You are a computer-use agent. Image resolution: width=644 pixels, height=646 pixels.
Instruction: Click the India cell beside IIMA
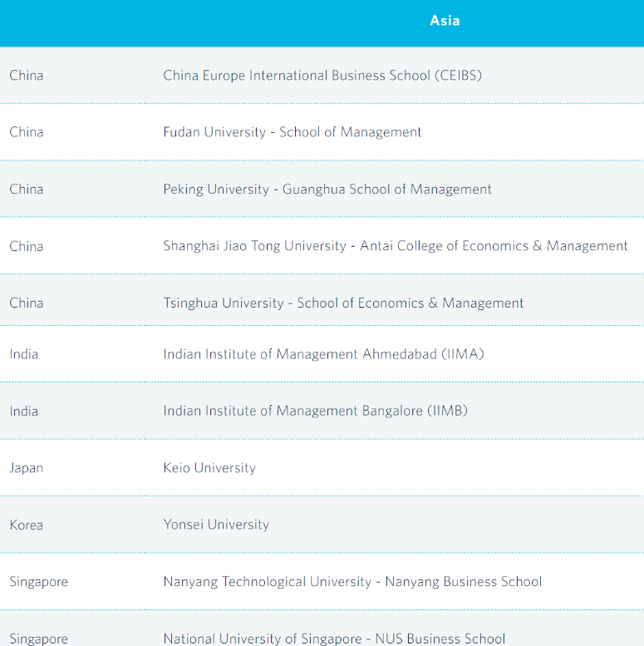click(24, 354)
